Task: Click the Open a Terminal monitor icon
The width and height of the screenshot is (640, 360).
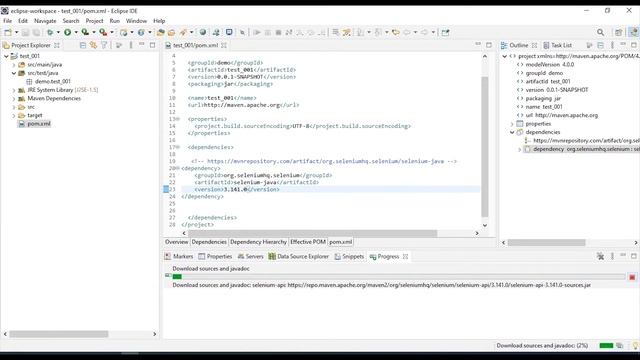Action: tap(229, 32)
